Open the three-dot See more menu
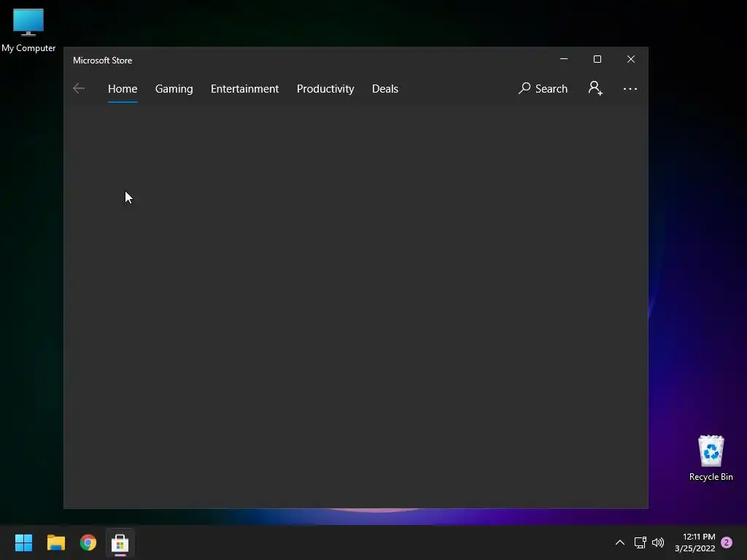Image resolution: width=747 pixels, height=560 pixels. (x=630, y=88)
